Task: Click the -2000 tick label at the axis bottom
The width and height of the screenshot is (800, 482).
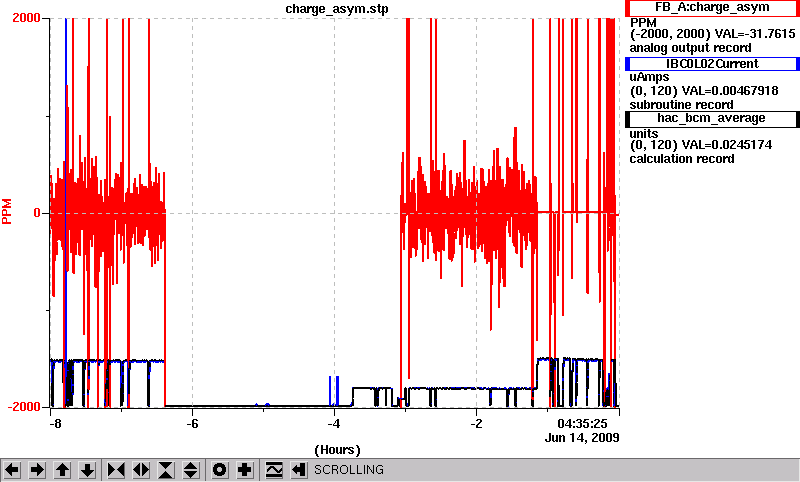Action: [x=23, y=407]
